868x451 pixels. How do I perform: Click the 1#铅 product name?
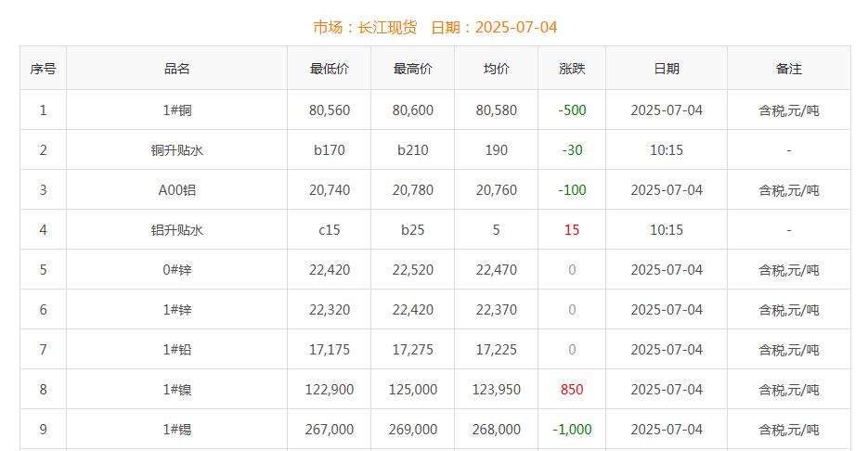tap(176, 350)
